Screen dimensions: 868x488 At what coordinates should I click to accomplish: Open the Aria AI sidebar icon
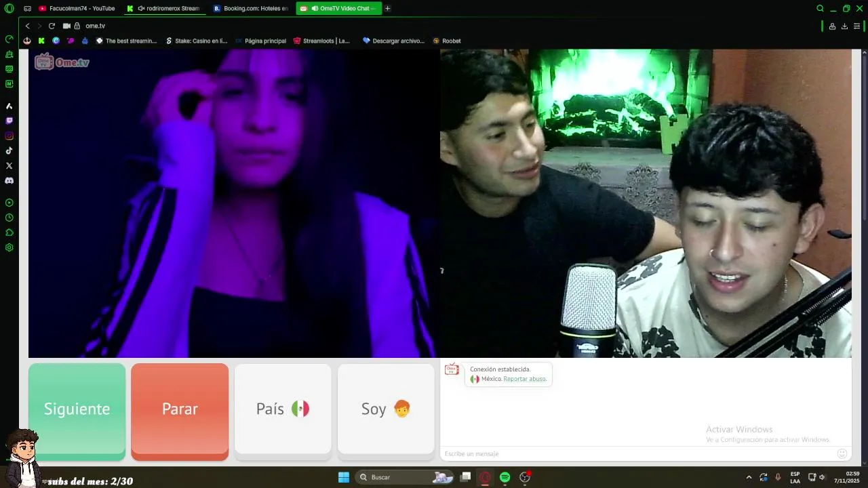pyautogui.click(x=9, y=106)
